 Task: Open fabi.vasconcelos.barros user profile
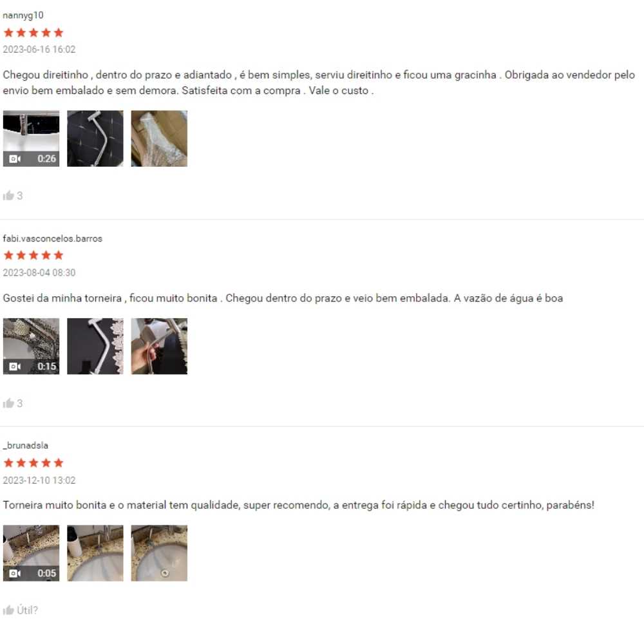coord(53,239)
